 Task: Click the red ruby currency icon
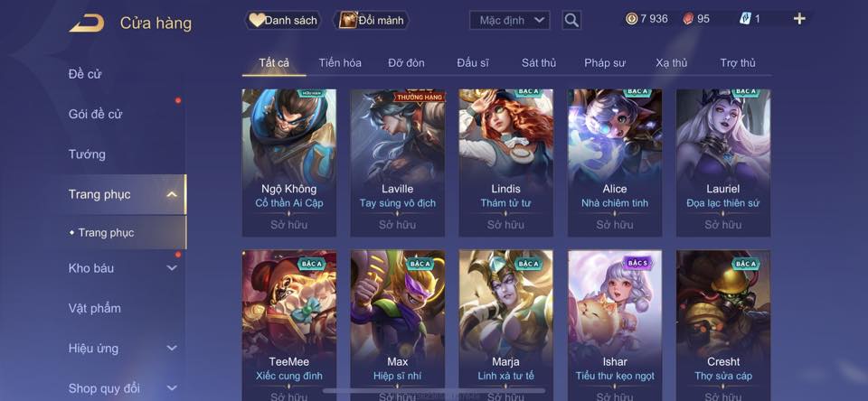687,19
